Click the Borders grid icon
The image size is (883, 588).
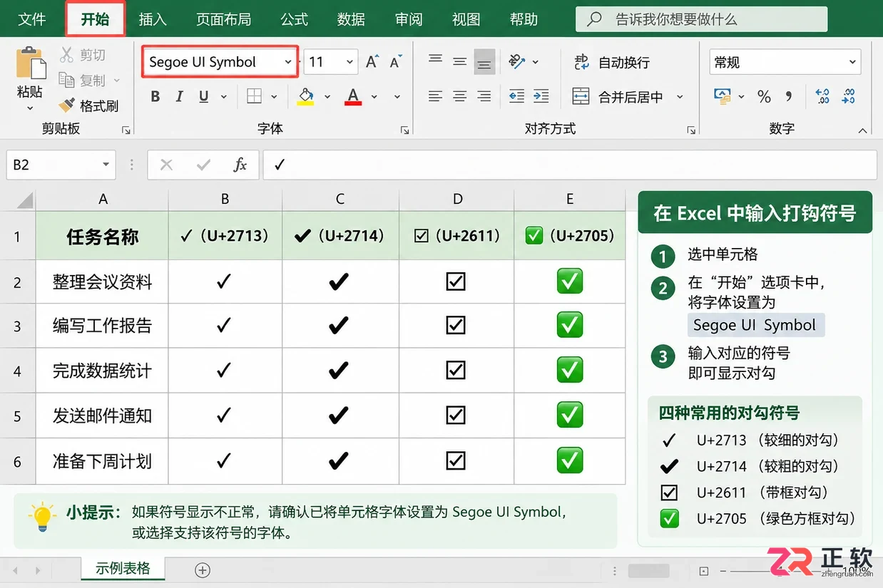[x=255, y=96]
